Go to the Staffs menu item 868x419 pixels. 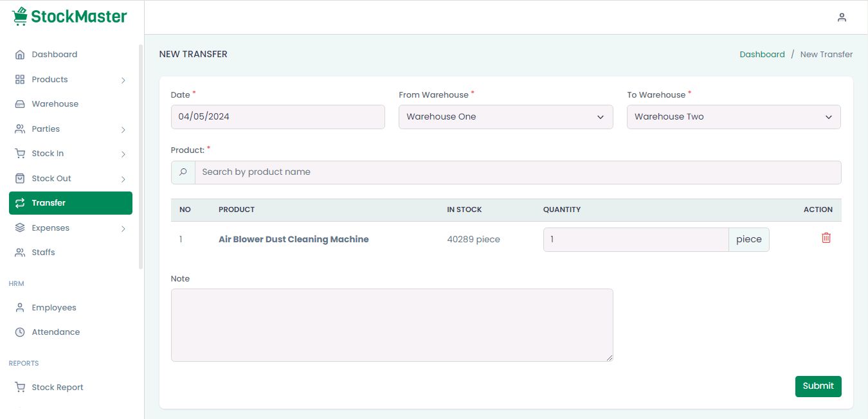pos(43,253)
